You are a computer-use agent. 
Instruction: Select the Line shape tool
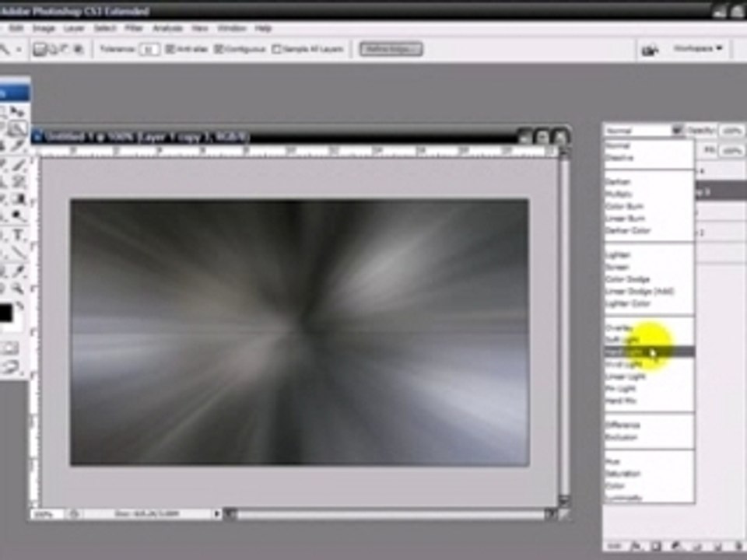(x=18, y=252)
